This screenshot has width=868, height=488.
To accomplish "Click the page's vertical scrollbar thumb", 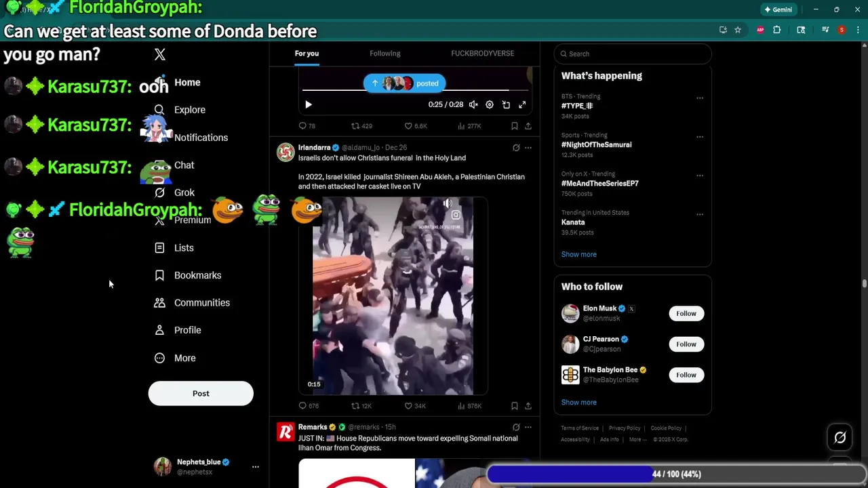I will 864,283.
